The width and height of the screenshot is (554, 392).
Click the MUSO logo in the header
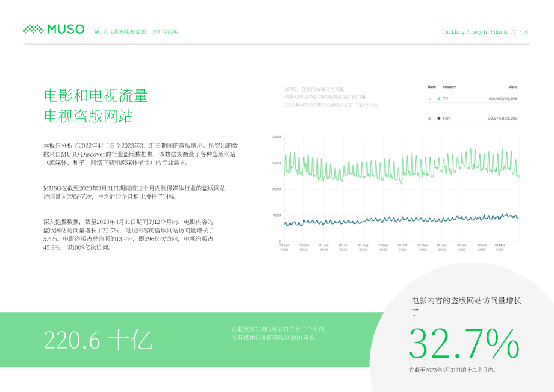(54, 30)
